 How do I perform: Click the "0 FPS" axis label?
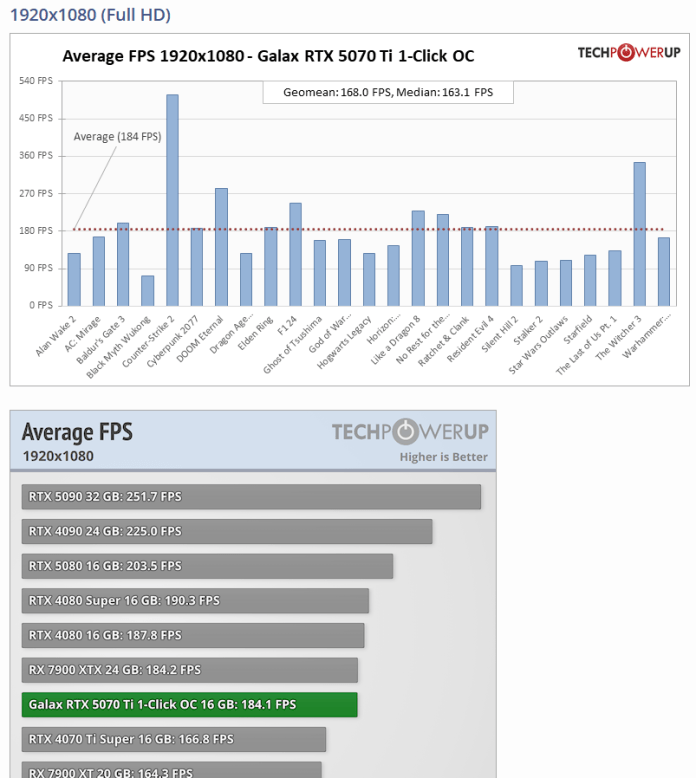pyautogui.click(x=41, y=305)
